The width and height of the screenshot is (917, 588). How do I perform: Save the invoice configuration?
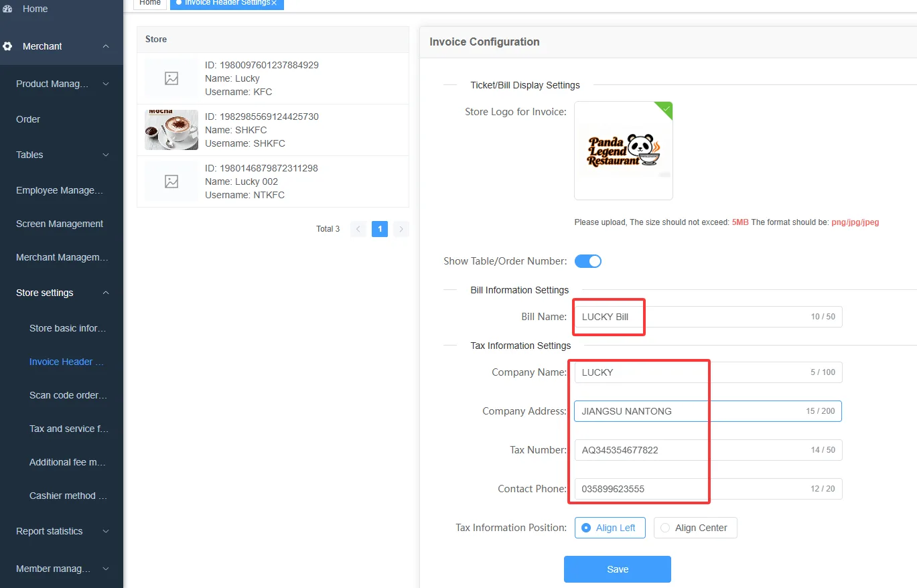tap(618, 569)
